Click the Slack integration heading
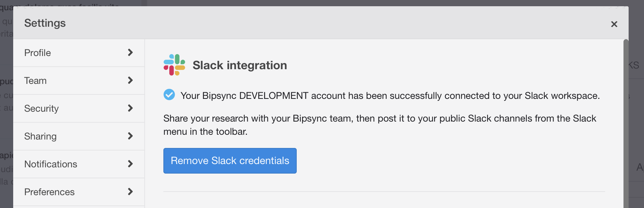This screenshot has height=208, width=644. (x=240, y=65)
